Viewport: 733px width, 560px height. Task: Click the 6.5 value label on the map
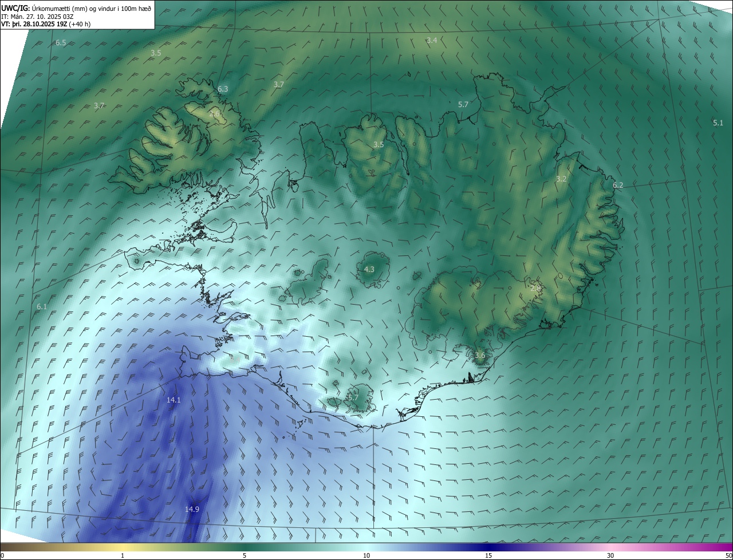(x=61, y=43)
